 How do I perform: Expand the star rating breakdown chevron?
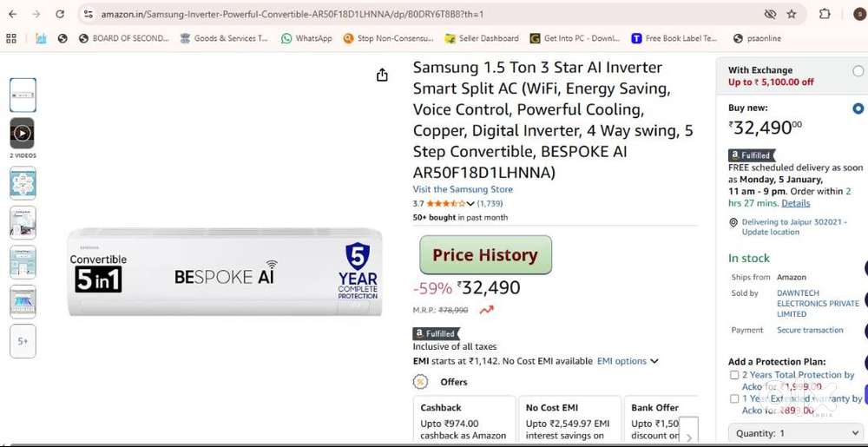pyautogui.click(x=470, y=204)
